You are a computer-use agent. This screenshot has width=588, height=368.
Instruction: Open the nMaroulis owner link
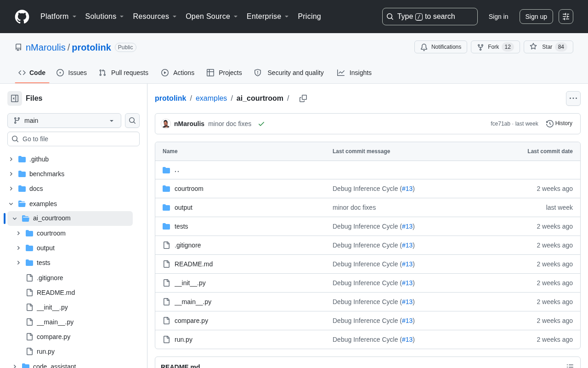(45, 47)
